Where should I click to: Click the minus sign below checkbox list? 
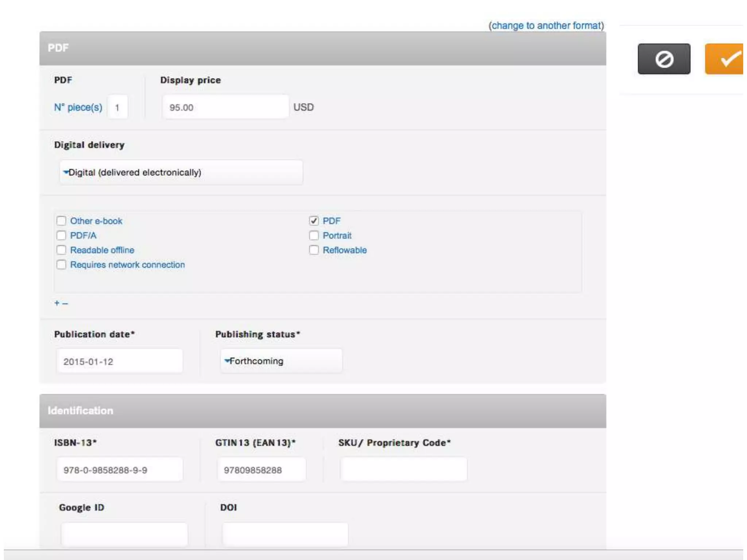point(65,303)
